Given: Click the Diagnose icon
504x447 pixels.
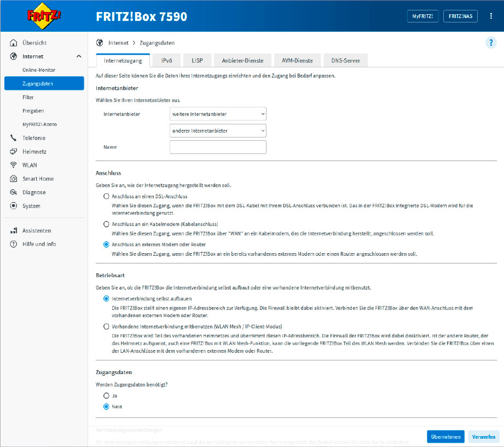Looking at the screenshot, I should 14,192.
